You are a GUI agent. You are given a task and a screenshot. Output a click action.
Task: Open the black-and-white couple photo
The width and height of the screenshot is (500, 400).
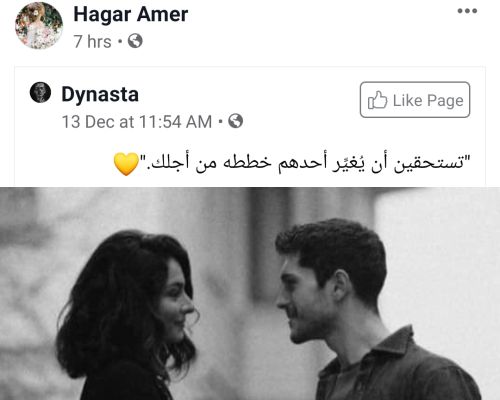click(x=250, y=294)
